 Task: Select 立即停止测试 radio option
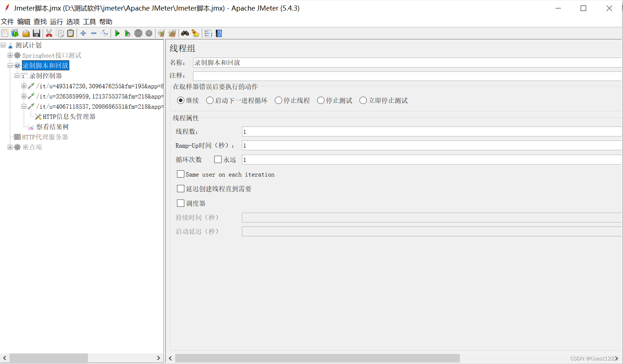pyautogui.click(x=363, y=100)
